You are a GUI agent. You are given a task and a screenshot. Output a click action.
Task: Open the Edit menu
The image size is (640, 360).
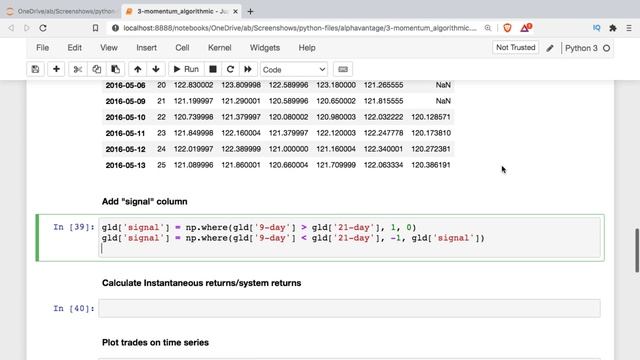pos(74,48)
